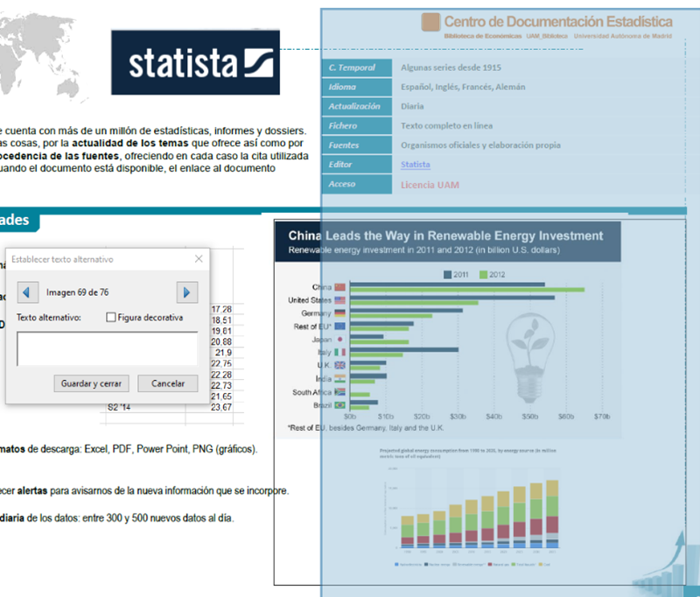Click the table cell showing 17,28
Image resolution: width=700 pixels, height=597 pixels.
pyautogui.click(x=221, y=309)
